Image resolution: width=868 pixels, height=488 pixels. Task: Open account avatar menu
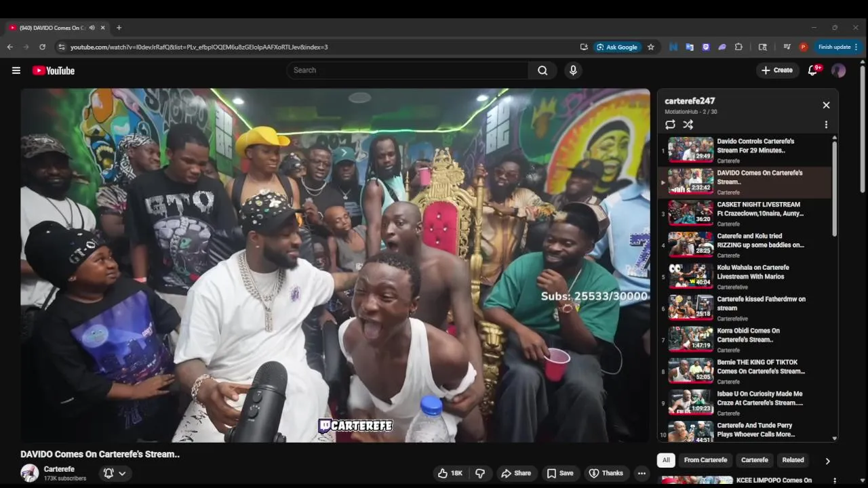coord(839,70)
